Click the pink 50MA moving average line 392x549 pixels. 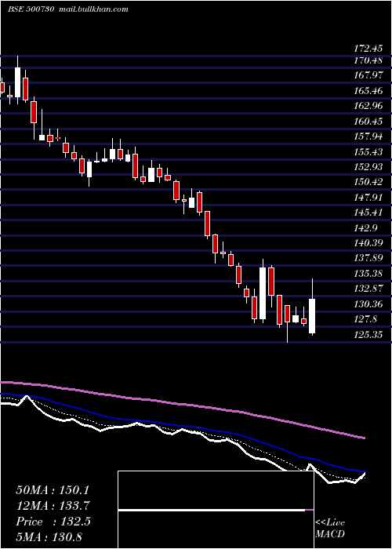[182, 405]
